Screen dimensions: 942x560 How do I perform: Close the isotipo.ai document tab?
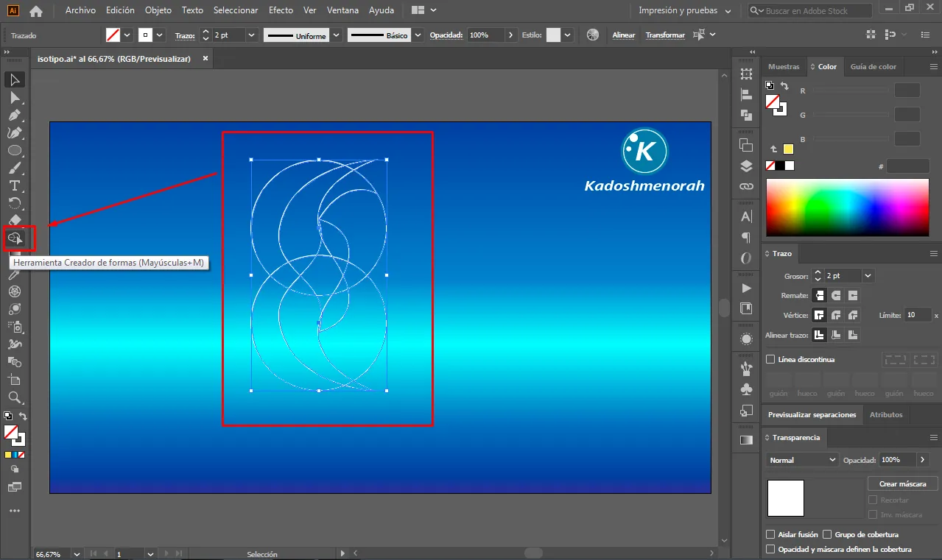tap(205, 58)
